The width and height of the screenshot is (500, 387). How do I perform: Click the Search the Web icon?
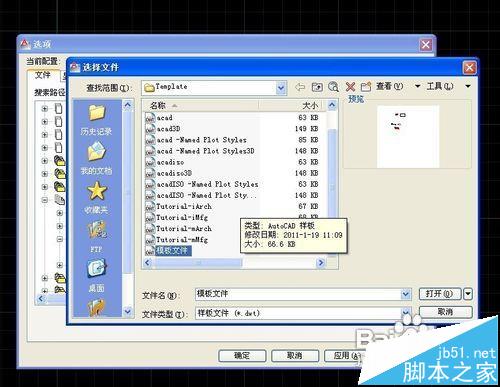pos(333,87)
